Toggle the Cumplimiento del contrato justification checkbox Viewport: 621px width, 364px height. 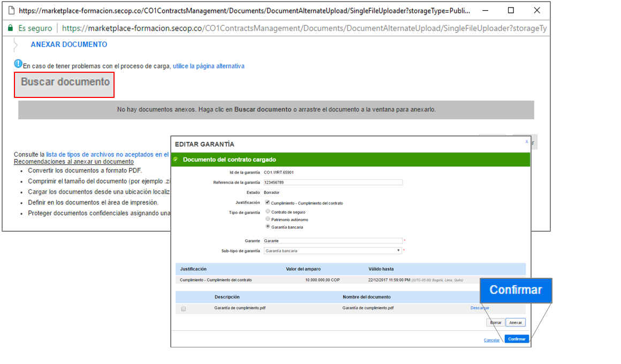[268, 202]
